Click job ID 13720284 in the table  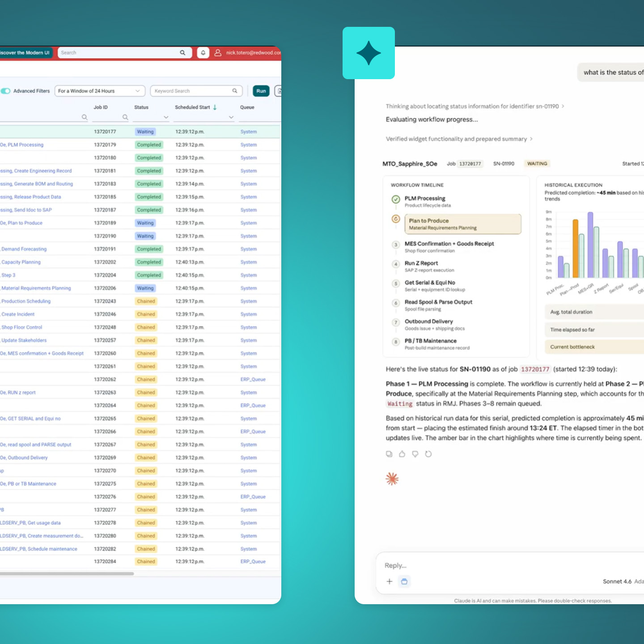pos(105,562)
